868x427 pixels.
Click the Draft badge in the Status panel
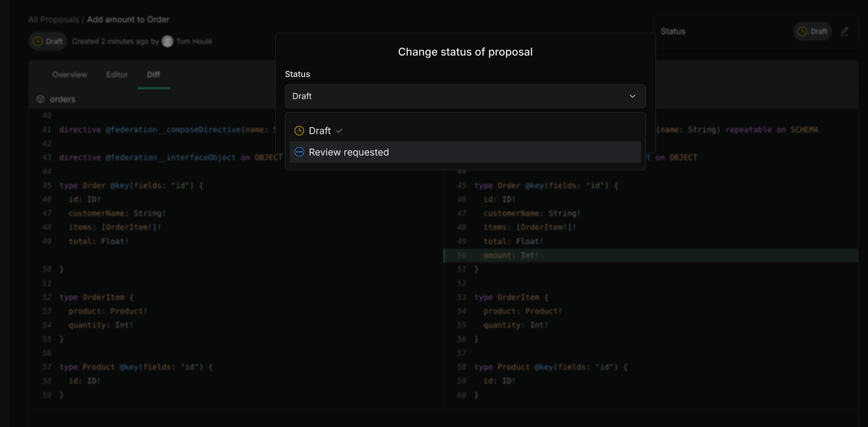812,32
